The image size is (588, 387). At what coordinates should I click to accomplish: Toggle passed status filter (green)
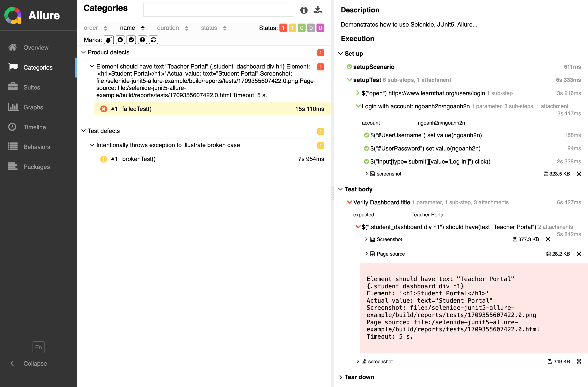pos(302,28)
